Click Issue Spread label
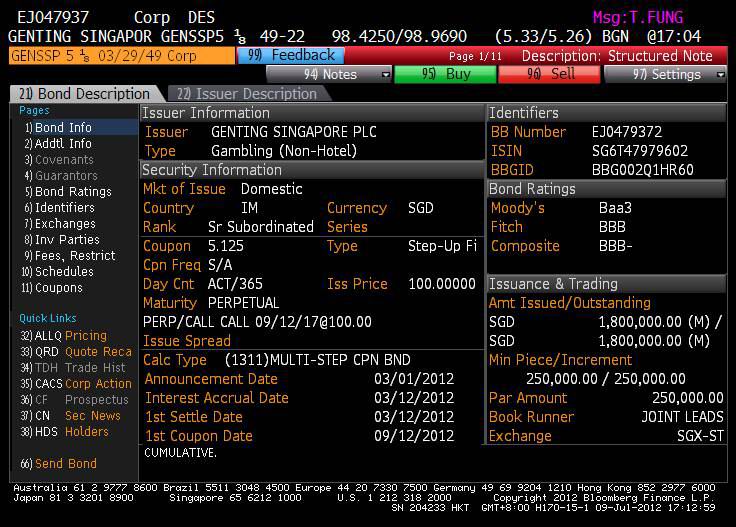The height and width of the screenshot is (527, 736). click(x=187, y=341)
